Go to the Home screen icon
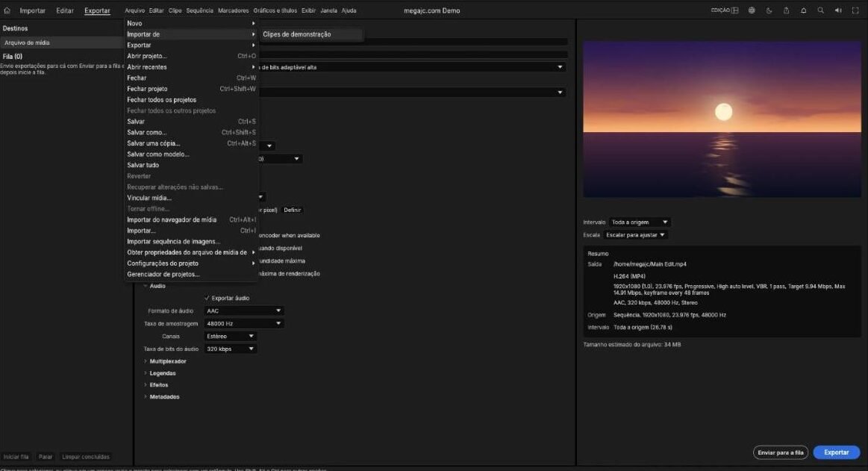Screen dimensions: 868x471 (x=7, y=10)
